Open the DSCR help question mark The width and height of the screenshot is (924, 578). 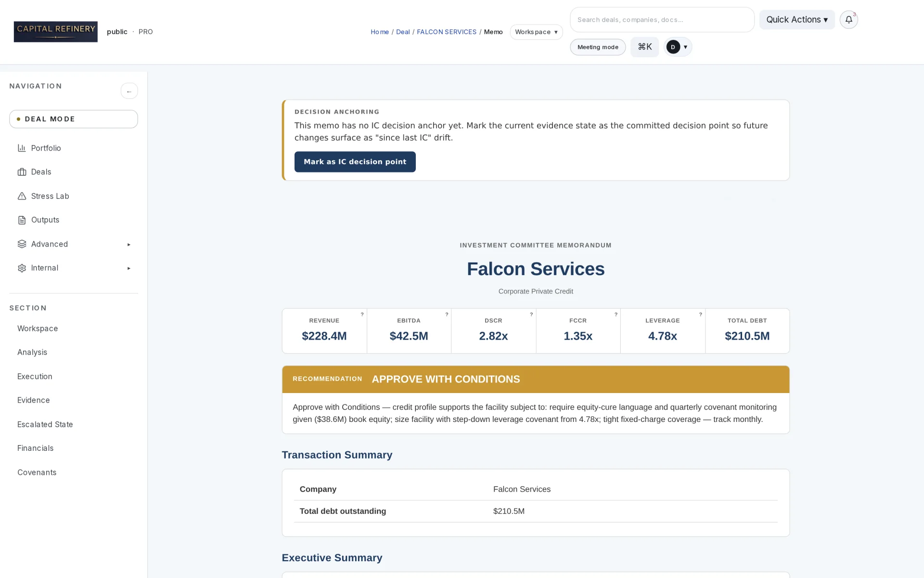(531, 315)
